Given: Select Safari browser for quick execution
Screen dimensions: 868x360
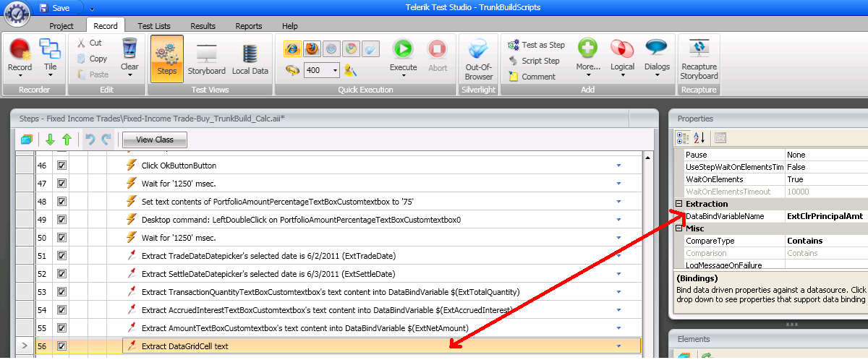Looking at the screenshot, I should point(331,49).
